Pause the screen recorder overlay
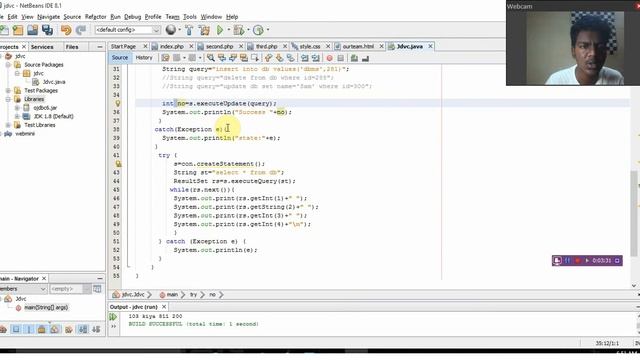Viewport: 640px width, 360px height. [567, 260]
